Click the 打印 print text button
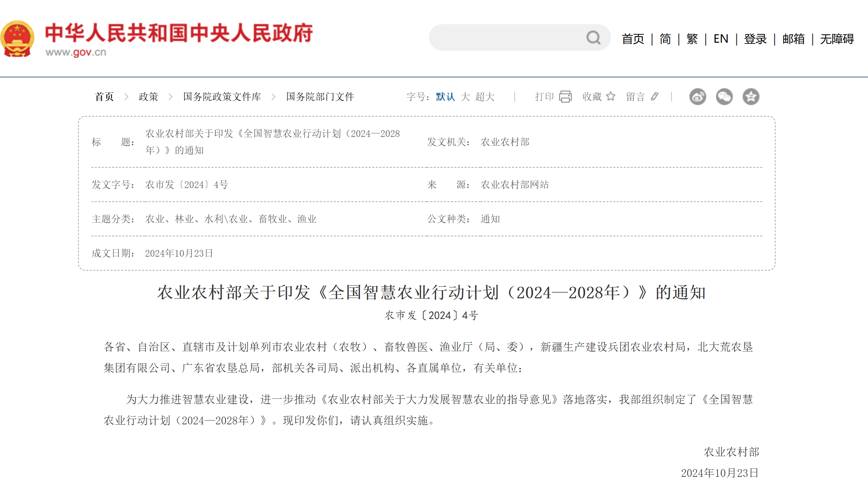 (x=544, y=97)
